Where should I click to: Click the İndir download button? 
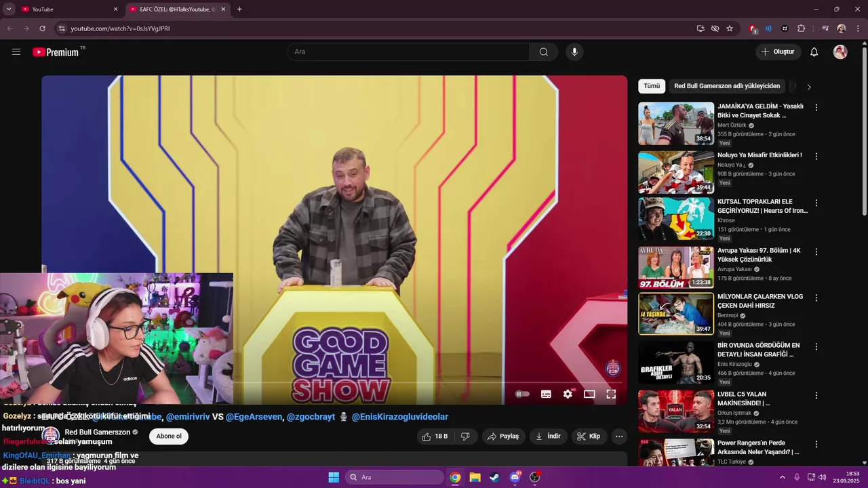click(x=549, y=436)
